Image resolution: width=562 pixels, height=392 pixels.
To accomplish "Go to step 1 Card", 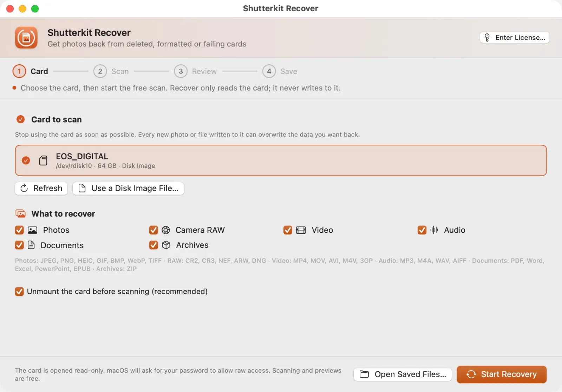I will point(31,71).
